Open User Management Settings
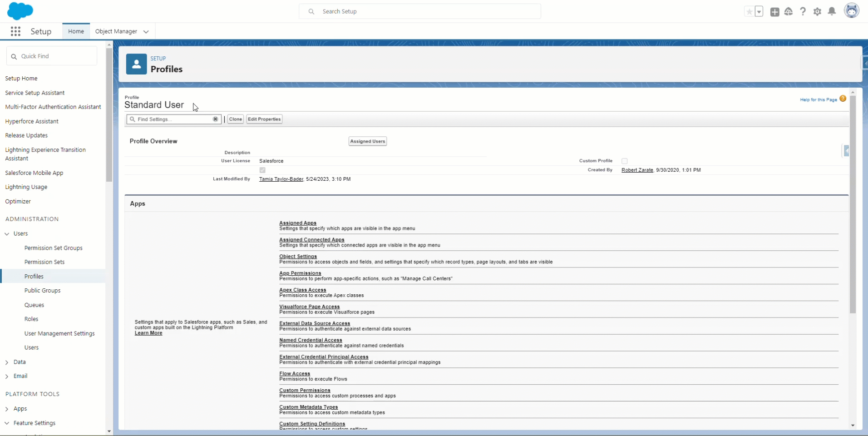868x436 pixels. pyautogui.click(x=59, y=333)
